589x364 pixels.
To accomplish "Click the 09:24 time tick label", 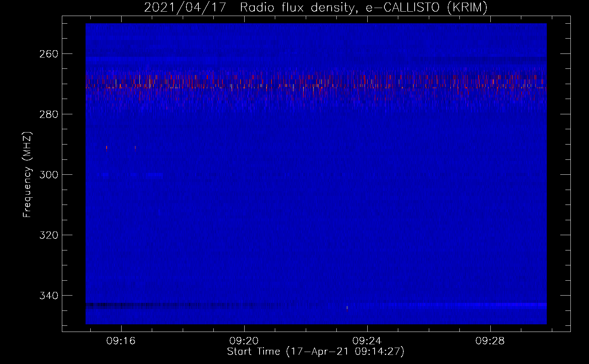I will [x=367, y=341].
